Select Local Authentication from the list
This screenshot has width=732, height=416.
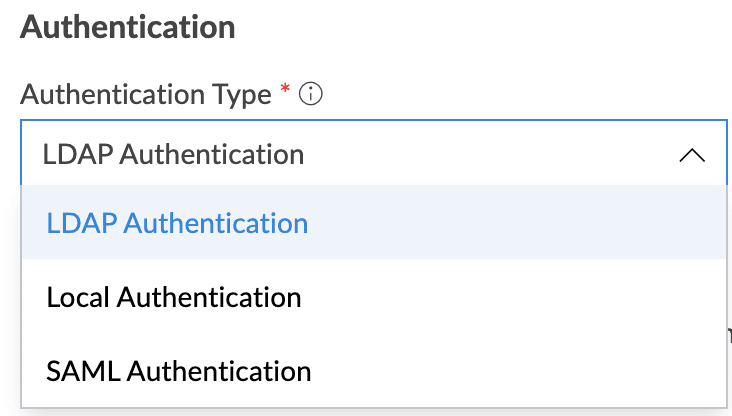pos(174,297)
